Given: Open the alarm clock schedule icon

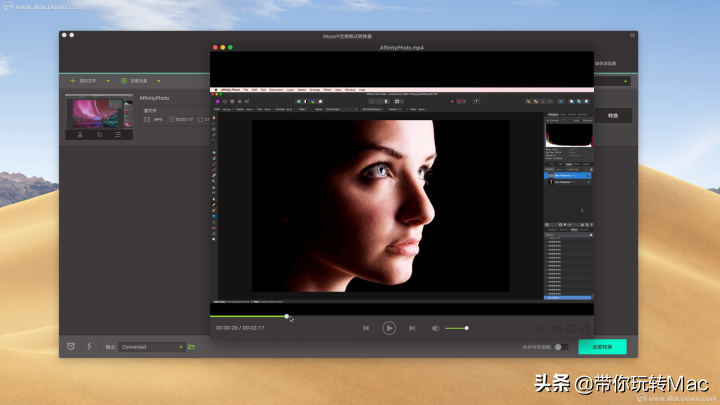Looking at the screenshot, I should (x=71, y=346).
